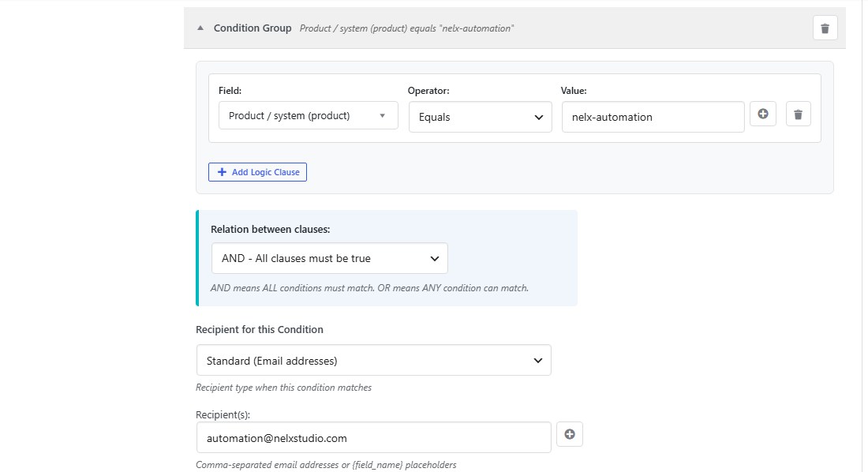The width and height of the screenshot is (868, 472).
Task: Click the Field: label
Action: click(230, 90)
